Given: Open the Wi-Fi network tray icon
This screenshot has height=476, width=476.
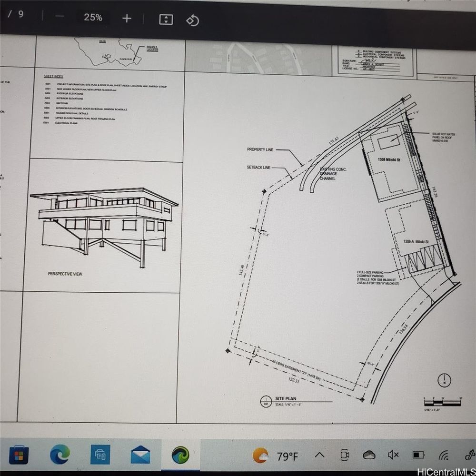Looking at the screenshot, I should (x=444, y=456).
